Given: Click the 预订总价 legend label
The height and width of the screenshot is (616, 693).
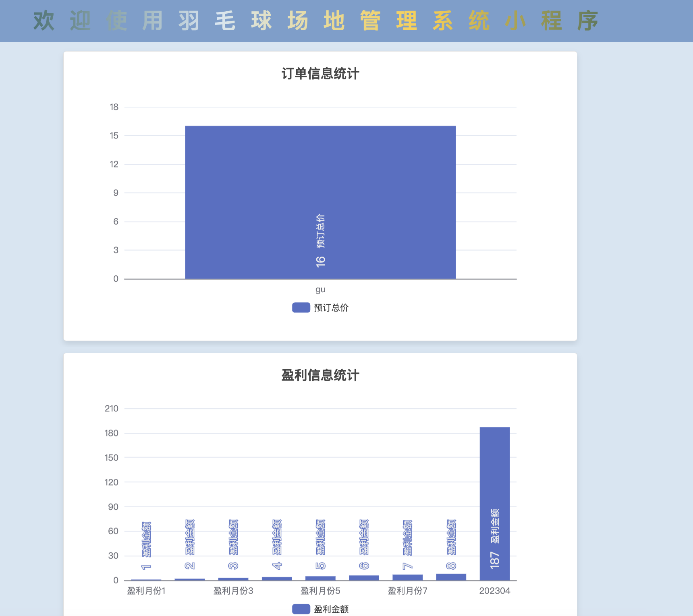Looking at the screenshot, I should pos(331,308).
